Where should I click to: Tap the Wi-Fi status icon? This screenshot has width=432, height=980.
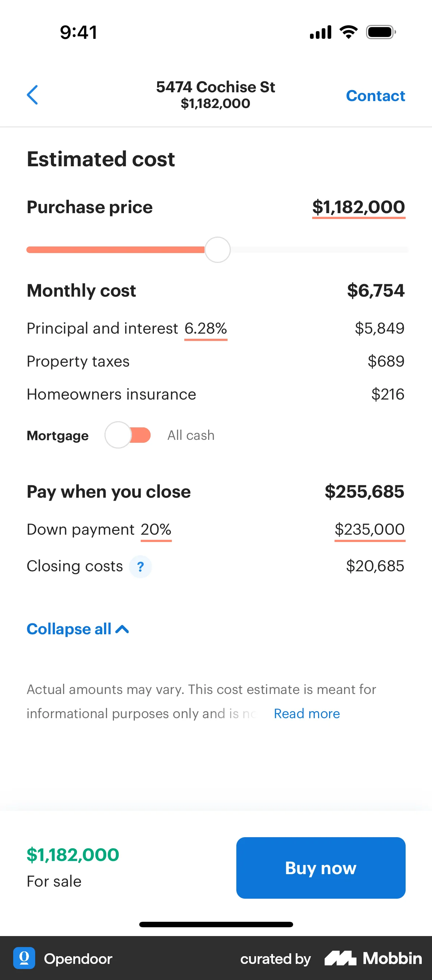point(348,32)
